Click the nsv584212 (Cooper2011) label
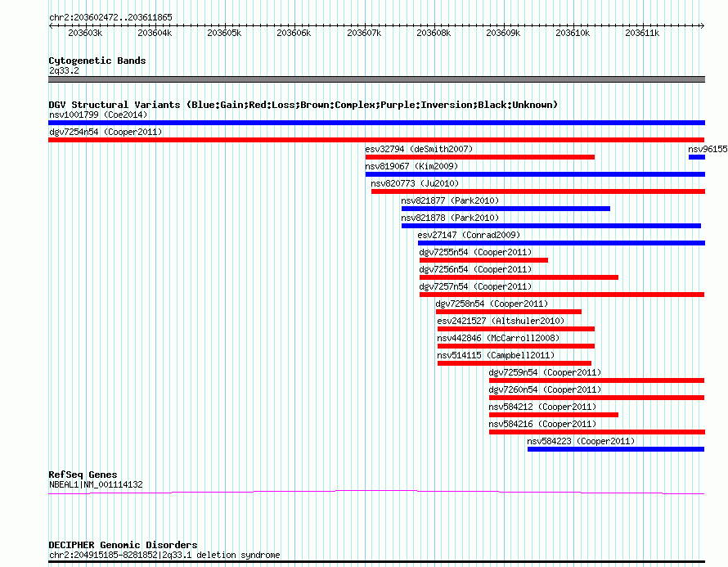728x567 pixels. (543, 407)
